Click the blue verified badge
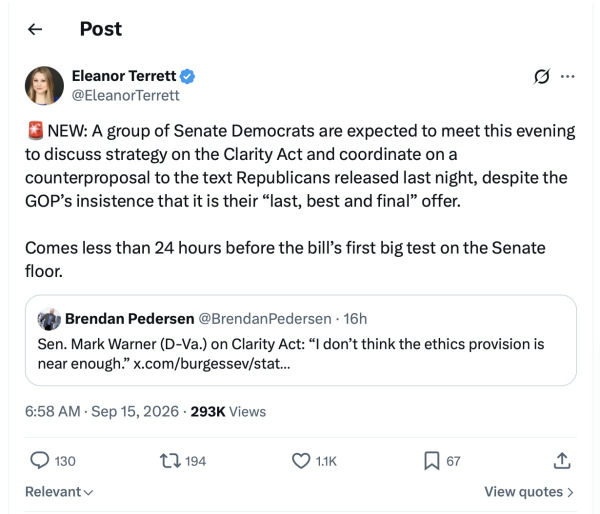This screenshot has height=514, width=600. pyautogui.click(x=187, y=76)
